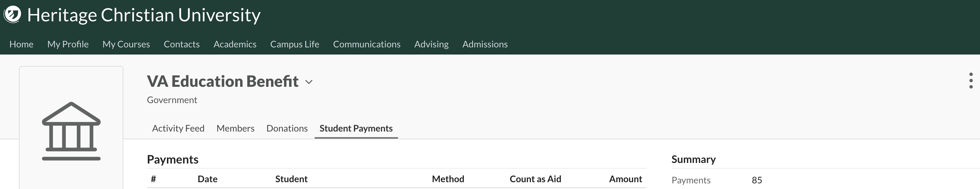Click the # column header
980x189 pixels.
tap(153, 179)
